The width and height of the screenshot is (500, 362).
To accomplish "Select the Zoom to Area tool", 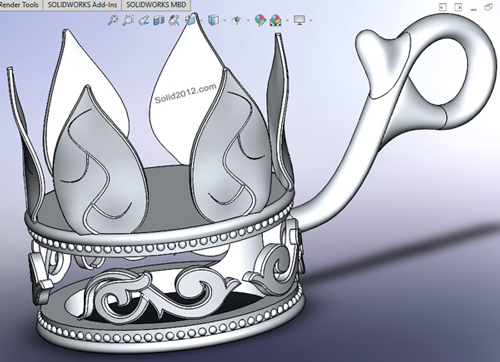I will tap(128, 20).
